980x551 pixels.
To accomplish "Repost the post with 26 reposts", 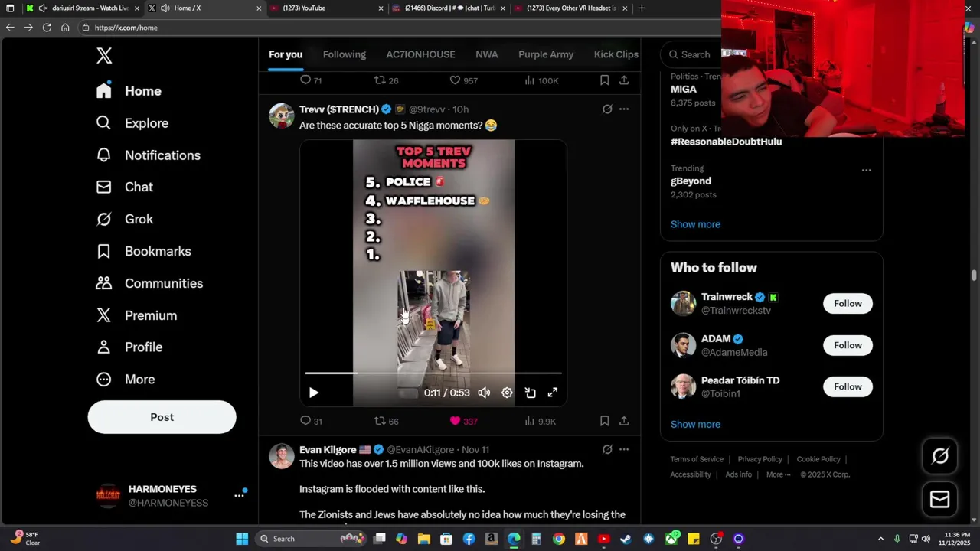I will [x=386, y=80].
